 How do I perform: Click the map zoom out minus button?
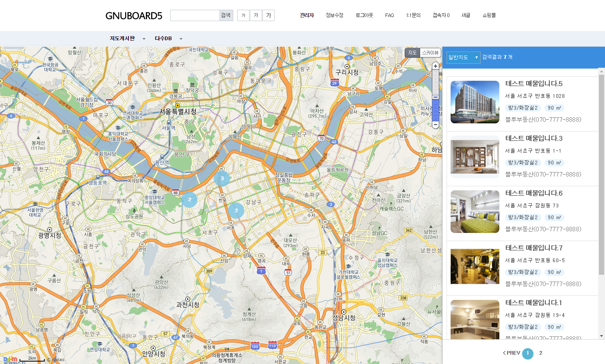tap(436, 125)
